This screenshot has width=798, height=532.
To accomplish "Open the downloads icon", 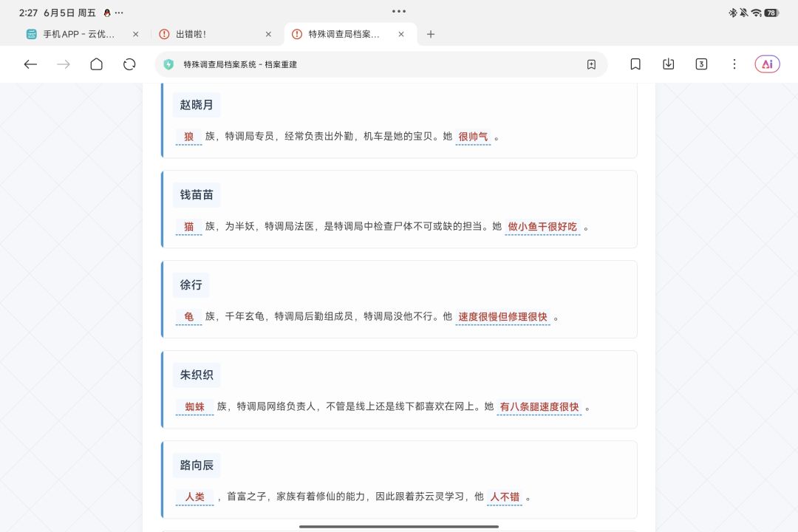I will click(668, 64).
